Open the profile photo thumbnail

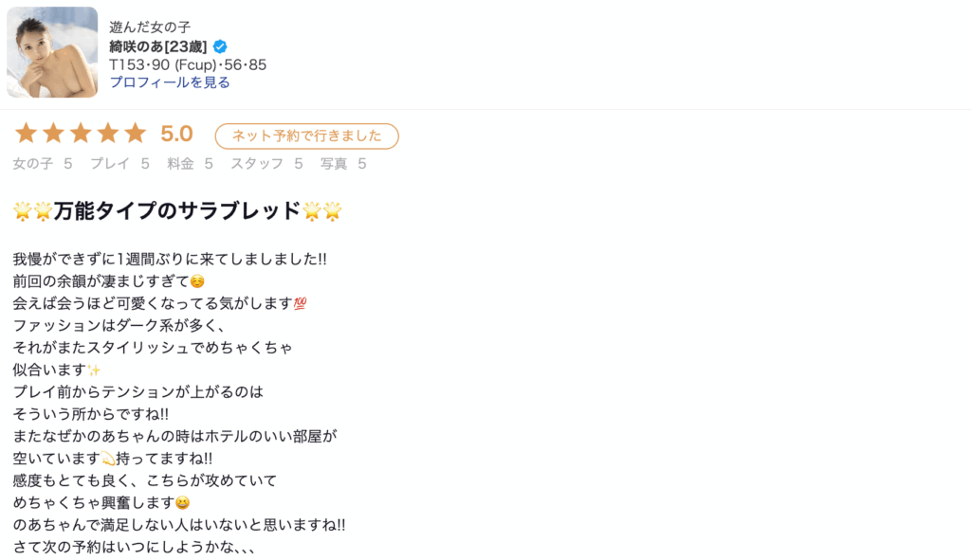point(52,52)
